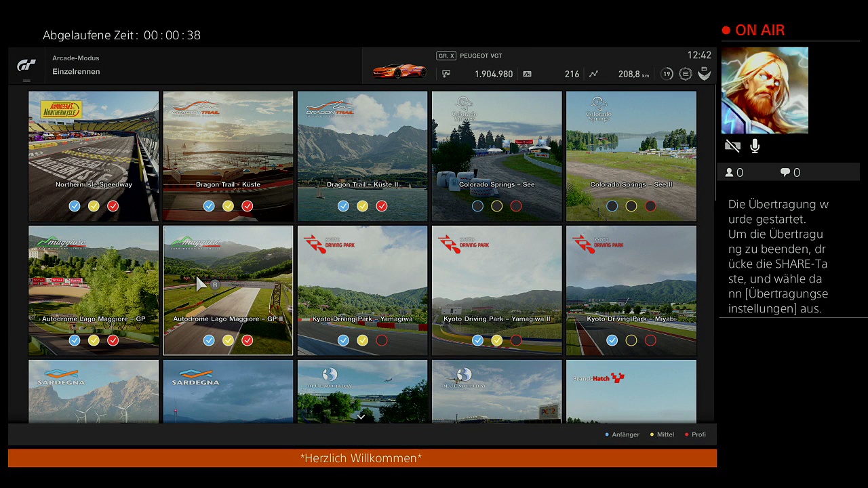Choose the Colorado Springs - See track
Image resolution: width=868 pixels, height=488 pixels.
pyautogui.click(x=496, y=156)
